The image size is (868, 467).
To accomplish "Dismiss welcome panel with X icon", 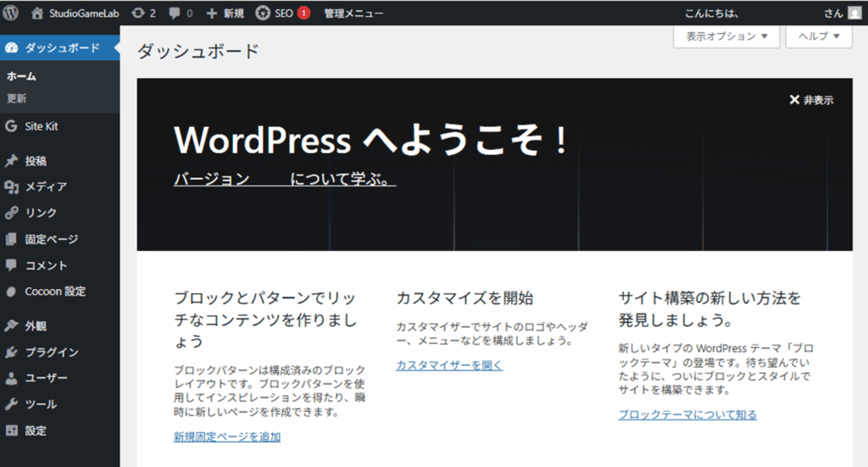I will pyautogui.click(x=794, y=100).
